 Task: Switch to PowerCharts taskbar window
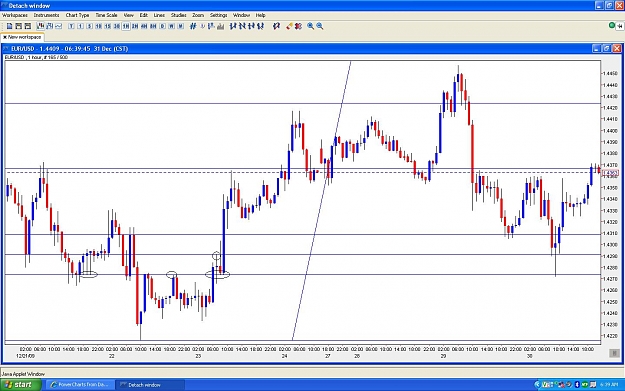[80, 385]
